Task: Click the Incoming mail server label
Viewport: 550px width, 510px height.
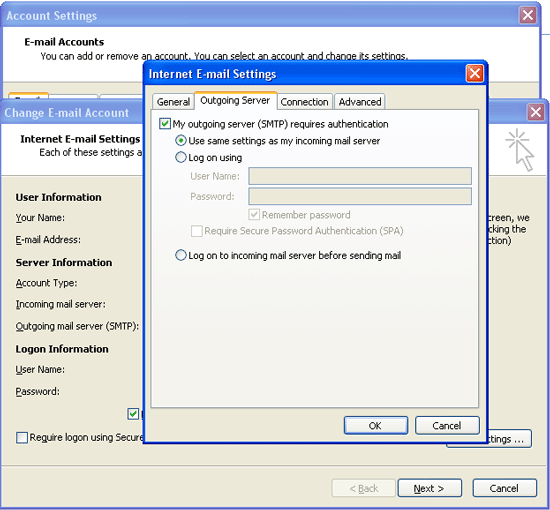Action: tap(60, 304)
